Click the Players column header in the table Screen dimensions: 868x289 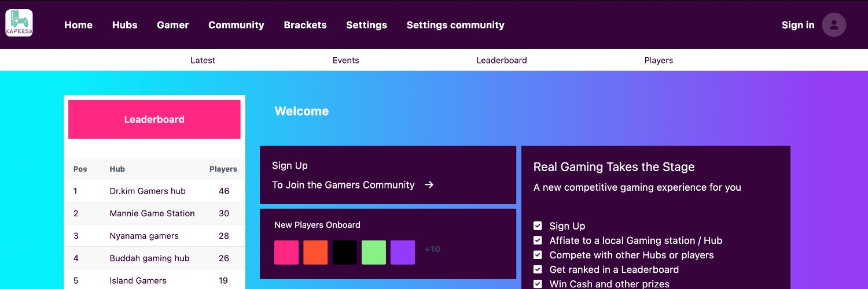[x=223, y=169]
